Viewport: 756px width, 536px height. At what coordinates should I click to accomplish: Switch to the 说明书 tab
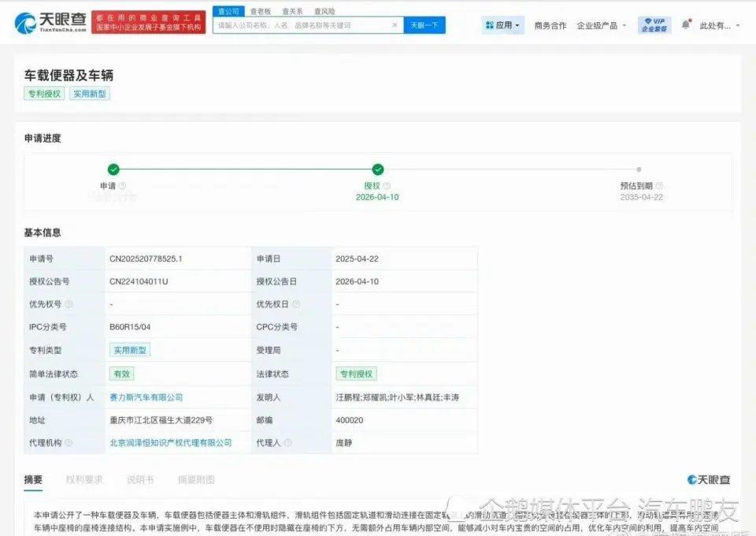[x=140, y=479]
